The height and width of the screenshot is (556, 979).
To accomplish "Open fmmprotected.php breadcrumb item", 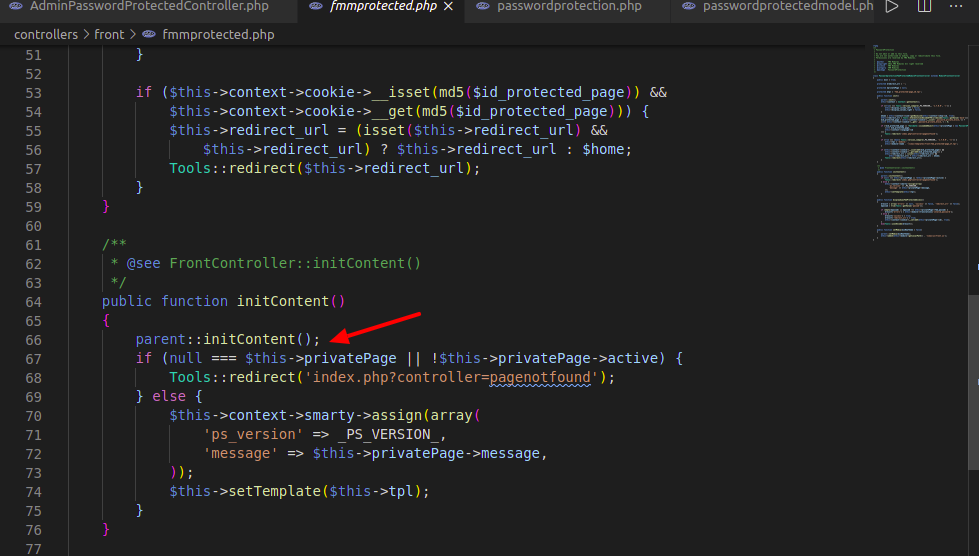I will [x=218, y=35].
